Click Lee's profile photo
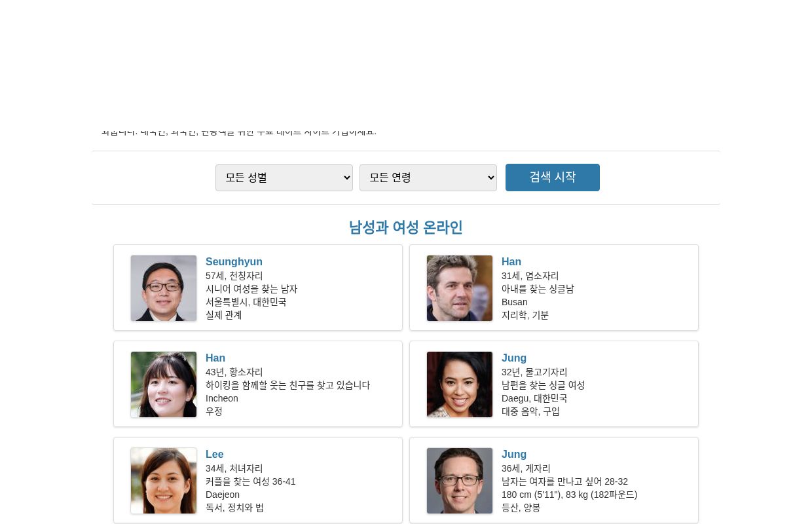Image resolution: width=812 pixels, height=524 pixels. point(164,481)
